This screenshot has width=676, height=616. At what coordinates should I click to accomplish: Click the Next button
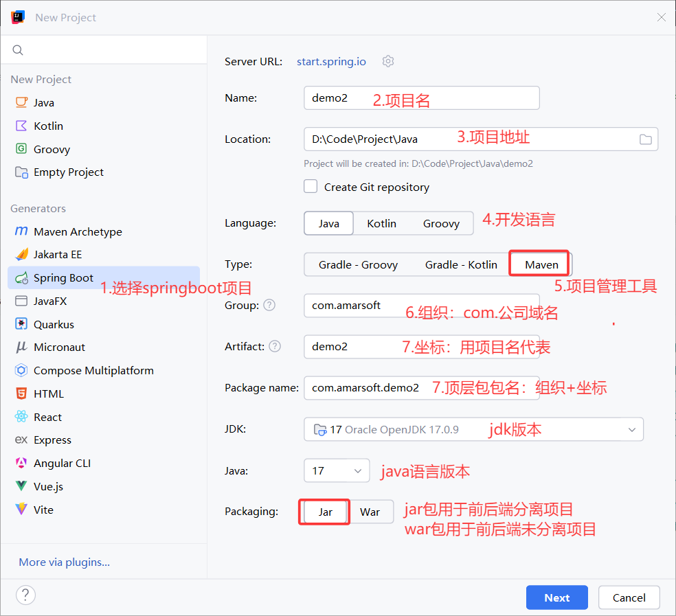pyautogui.click(x=557, y=597)
